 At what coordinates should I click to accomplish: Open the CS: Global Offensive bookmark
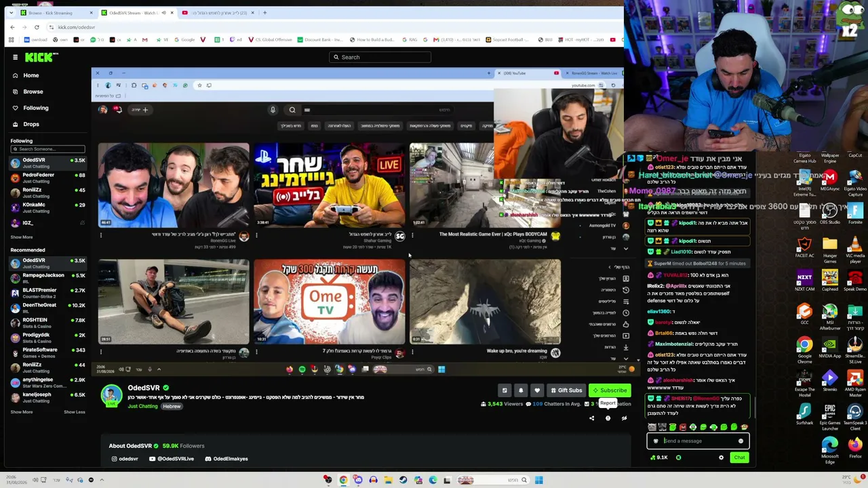point(270,40)
